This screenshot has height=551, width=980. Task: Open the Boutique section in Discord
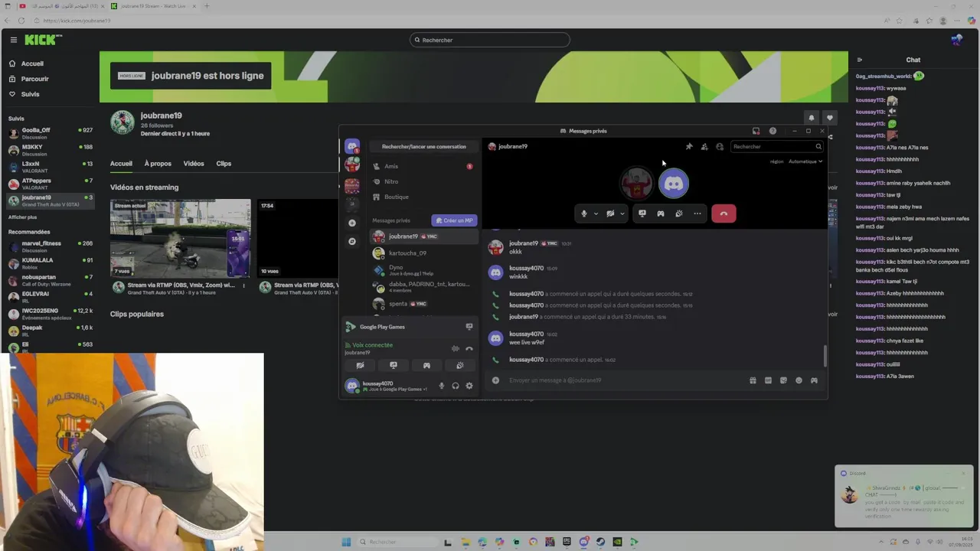click(423, 197)
